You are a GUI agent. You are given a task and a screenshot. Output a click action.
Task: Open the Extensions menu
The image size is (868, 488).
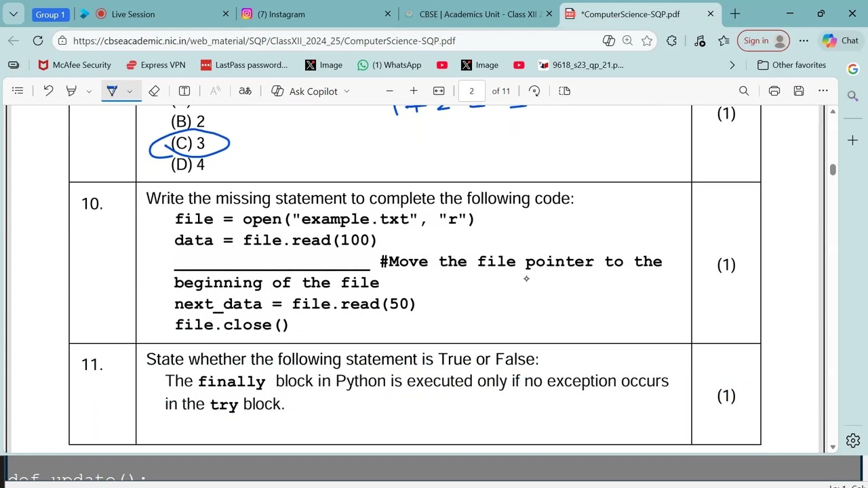point(671,41)
